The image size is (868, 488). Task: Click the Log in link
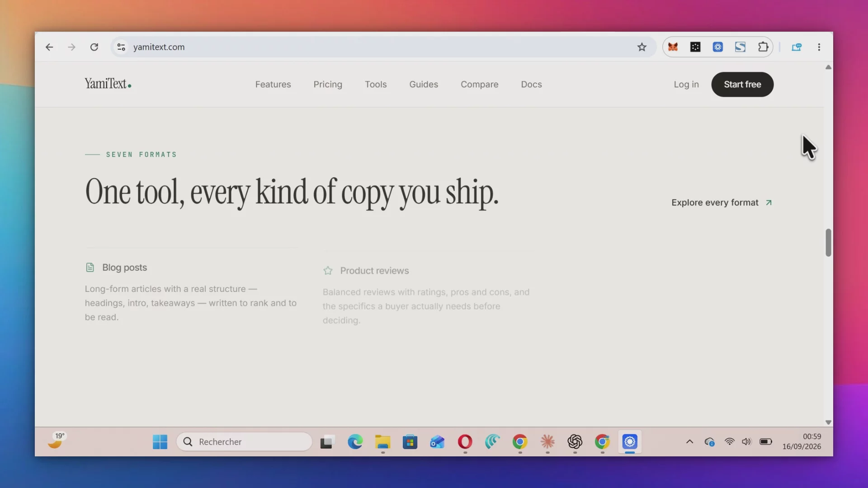coord(686,84)
